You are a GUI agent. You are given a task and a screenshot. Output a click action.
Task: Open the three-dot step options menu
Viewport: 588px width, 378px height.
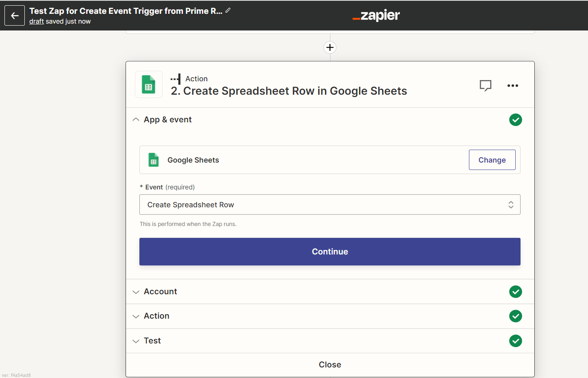[512, 85]
